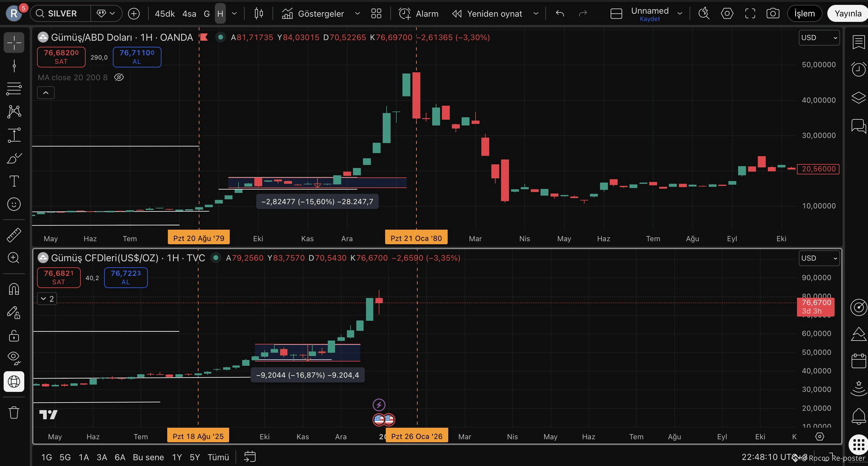Image resolution: width=868 pixels, height=466 pixels.
Task: Take a chart snapshot with camera icon
Action: 773,13
